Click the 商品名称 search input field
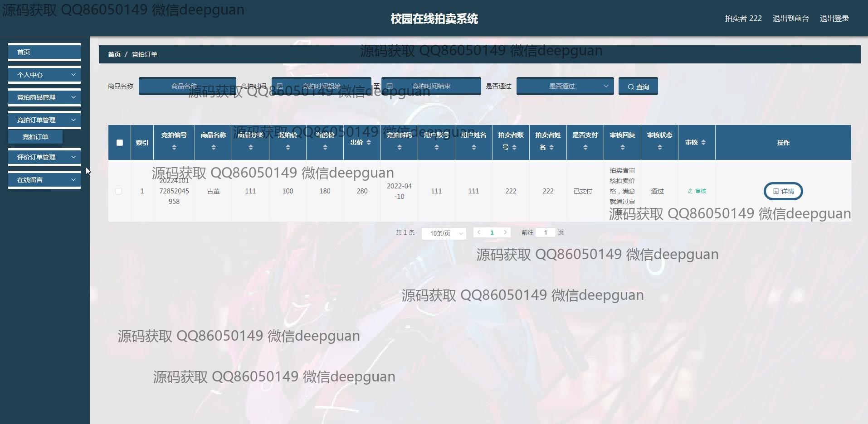 pos(187,86)
